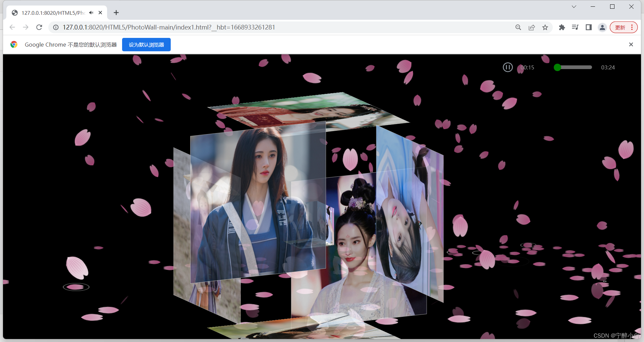Maximize the Chrome window

pos(612,7)
